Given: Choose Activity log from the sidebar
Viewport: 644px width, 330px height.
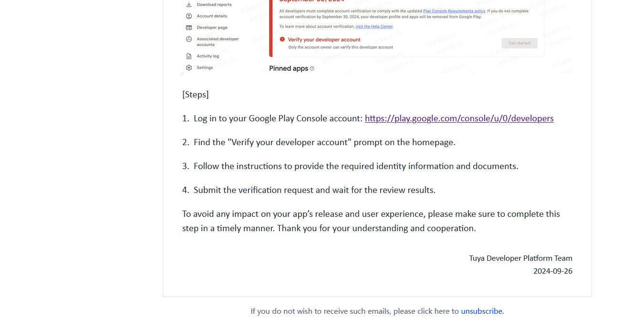Looking at the screenshot, I should coord(208,56).
